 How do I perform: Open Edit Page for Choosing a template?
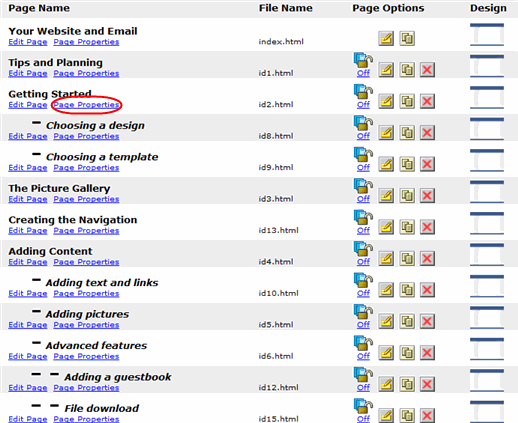(28, 168)
